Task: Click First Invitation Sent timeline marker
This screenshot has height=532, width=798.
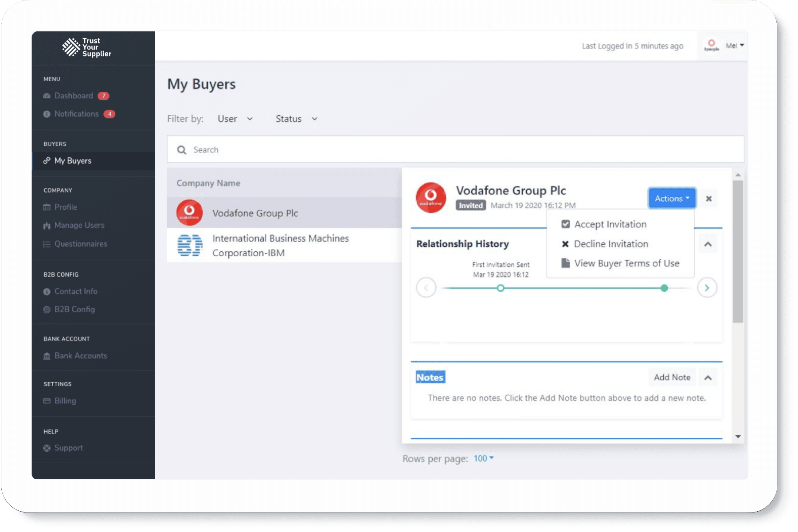Action: click(x=501, y=288)
